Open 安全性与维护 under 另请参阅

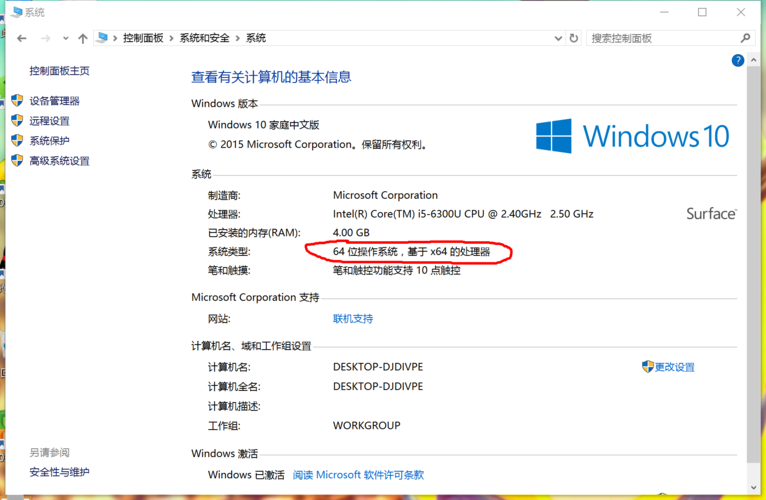click(x=59, y=472)
